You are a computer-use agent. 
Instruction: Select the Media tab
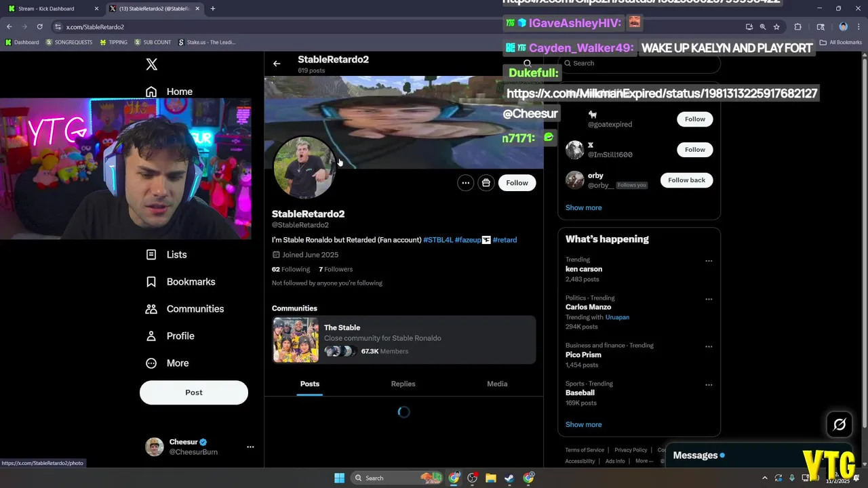(x=497, y=384)
